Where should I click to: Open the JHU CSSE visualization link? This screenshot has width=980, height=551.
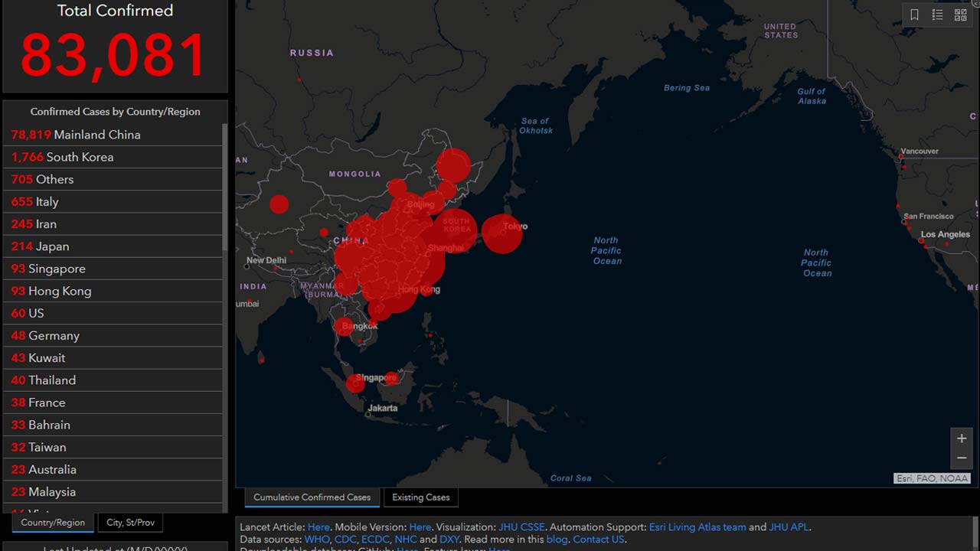coord(521,527)
